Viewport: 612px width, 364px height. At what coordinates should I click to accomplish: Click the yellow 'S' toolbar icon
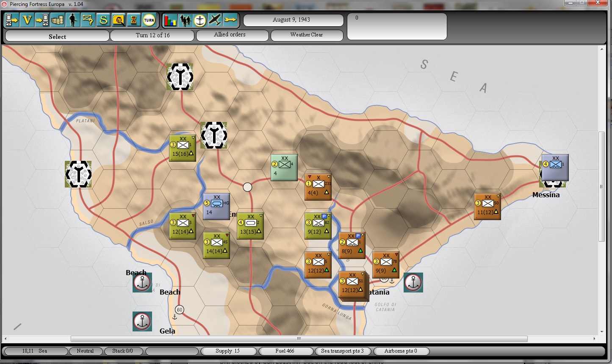[x=103, y=20]
